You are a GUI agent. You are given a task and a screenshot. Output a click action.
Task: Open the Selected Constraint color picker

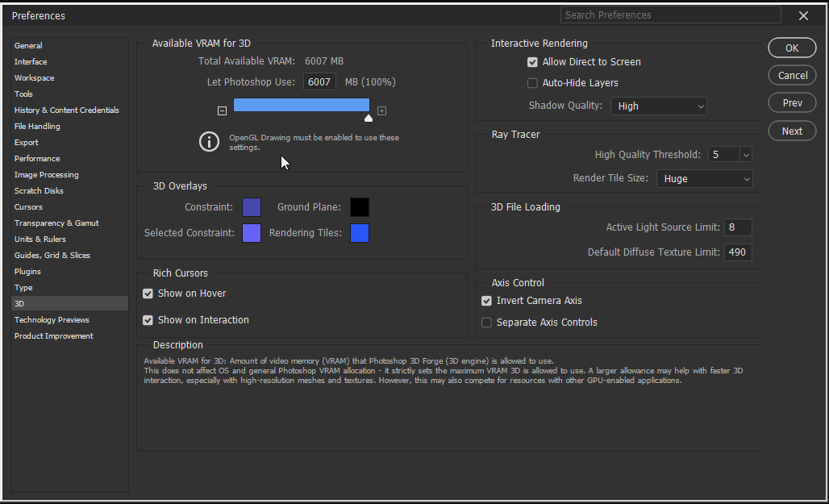click(252, 233)
